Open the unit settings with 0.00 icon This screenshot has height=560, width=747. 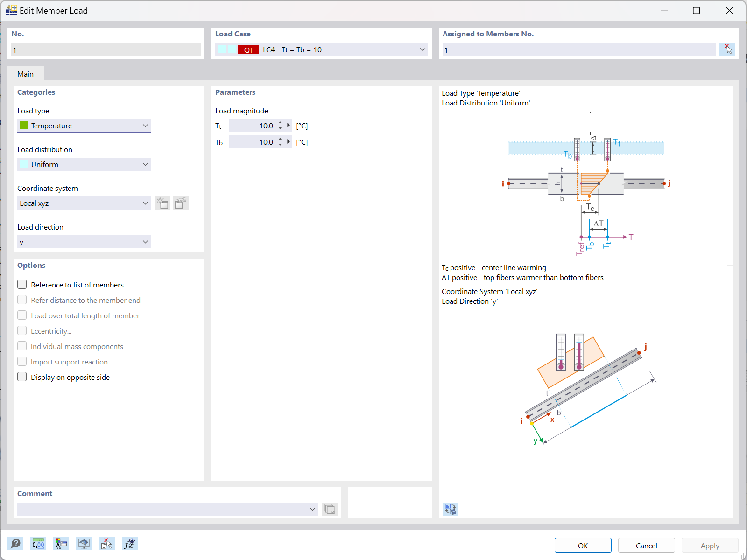38,544
